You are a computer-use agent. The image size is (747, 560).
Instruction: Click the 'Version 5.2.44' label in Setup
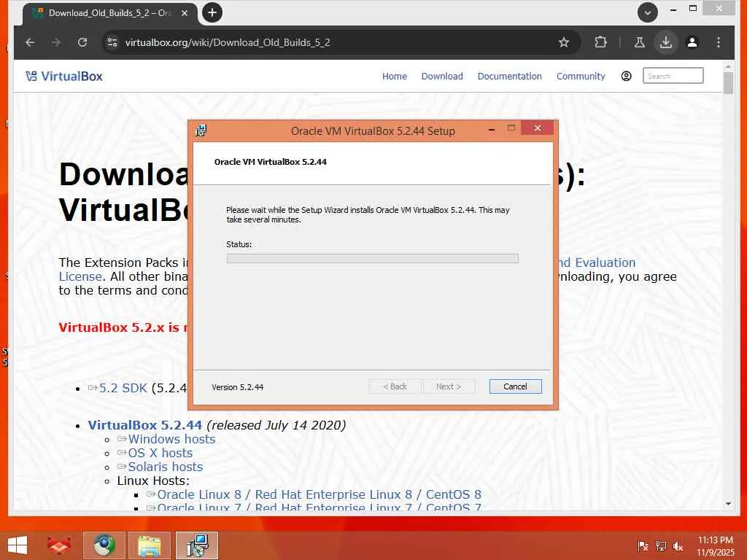(x=237, y=387)
